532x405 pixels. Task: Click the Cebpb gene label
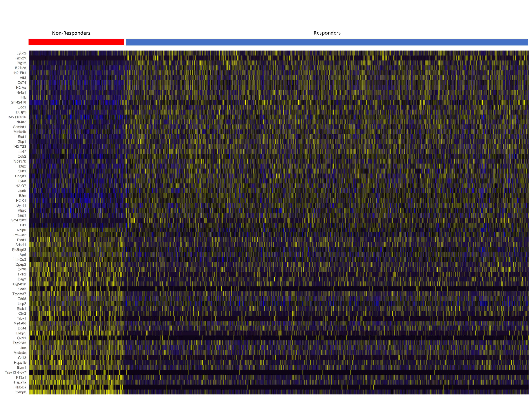coord(21,392)
